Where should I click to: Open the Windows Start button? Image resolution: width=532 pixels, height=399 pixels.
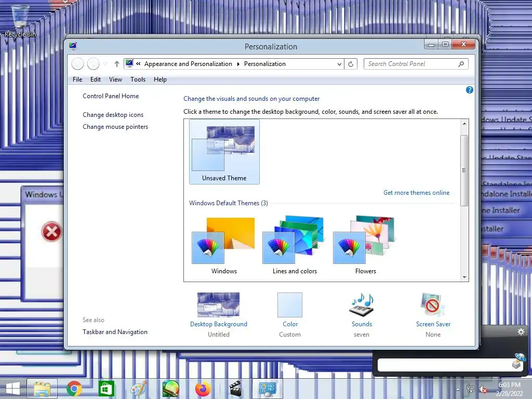click(13, 389)
